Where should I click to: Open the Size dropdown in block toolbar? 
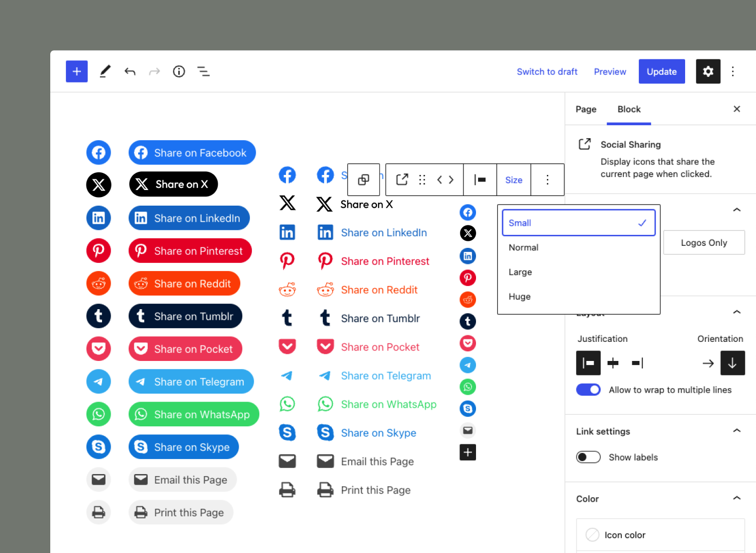(513, 180)
